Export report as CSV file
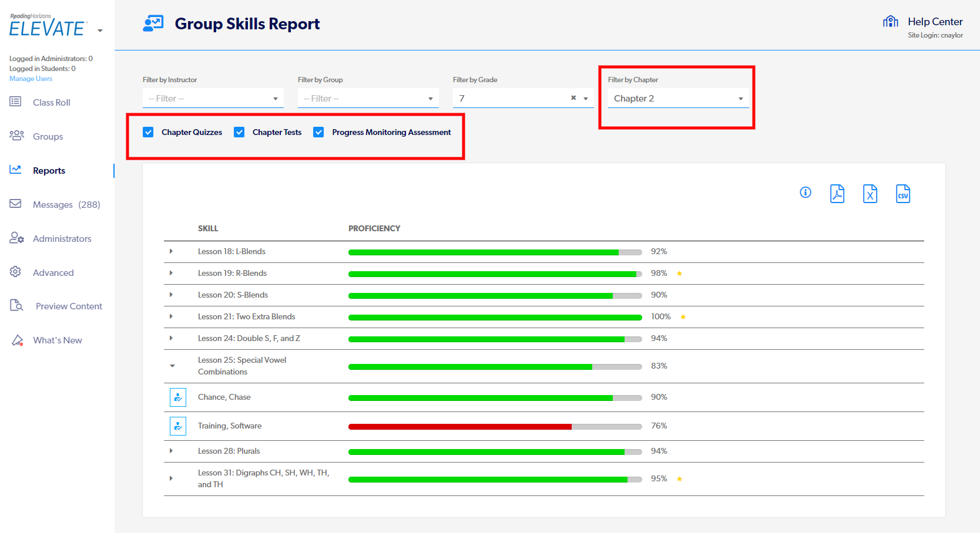 tap(903, 193)
